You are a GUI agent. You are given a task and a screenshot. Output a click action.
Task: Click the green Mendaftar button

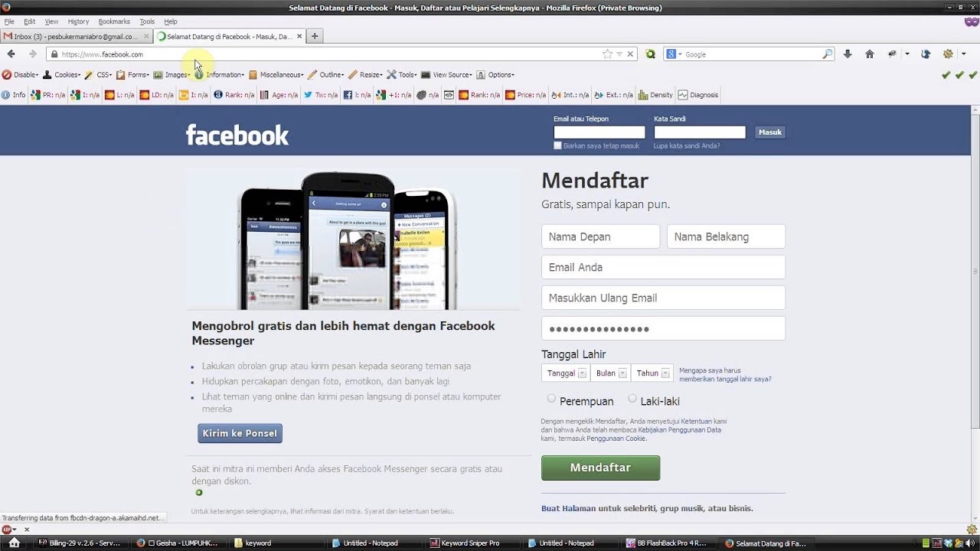click(x=600, y=468)
